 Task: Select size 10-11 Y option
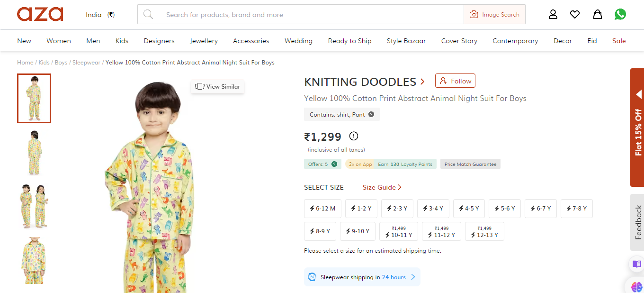pyautogui.click(x=399, y=232)
